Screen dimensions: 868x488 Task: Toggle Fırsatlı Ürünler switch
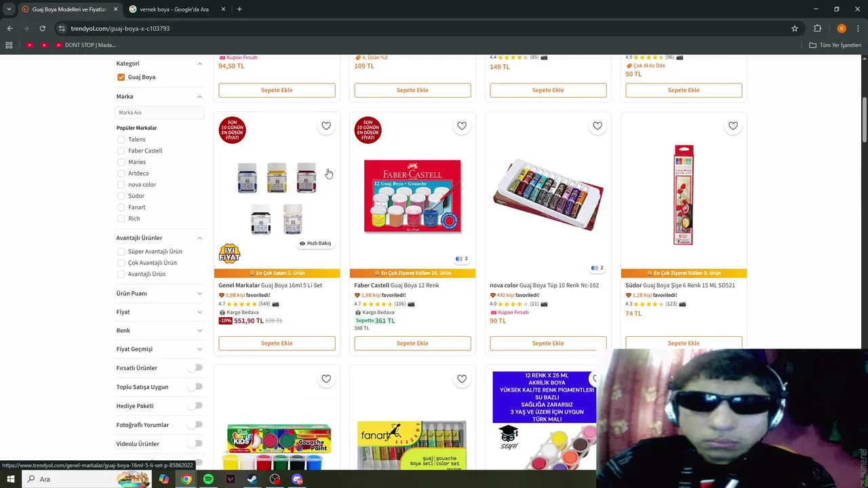click(x=195, y=368)
